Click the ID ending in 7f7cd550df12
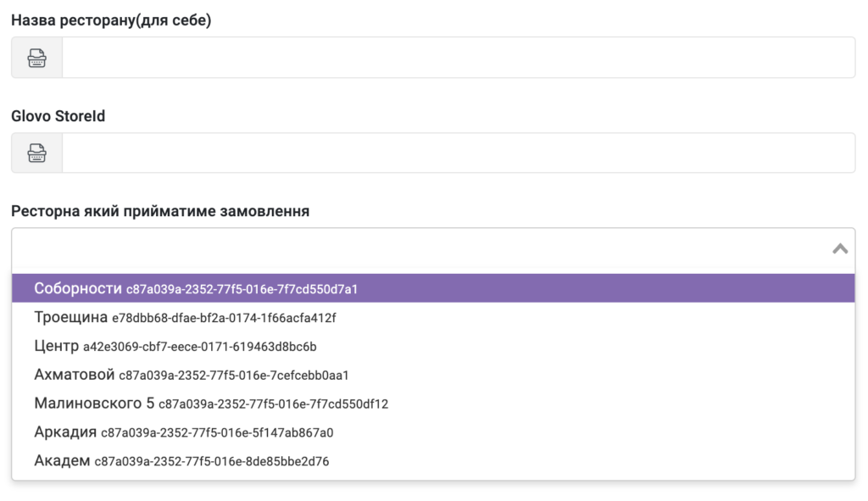This screenshot has height=501, width=868. (x=273, y=404)
